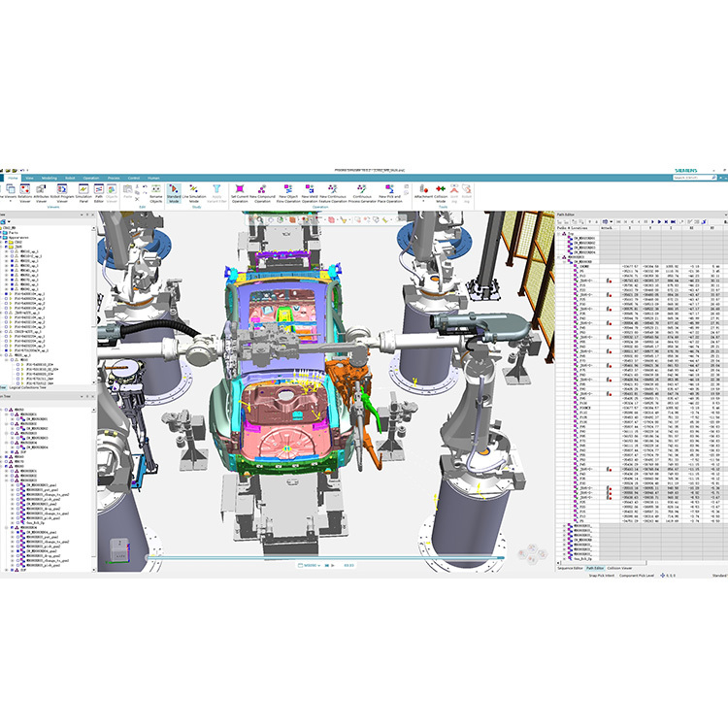Image resolution: width=728 pixels, height=728 pixels.
Task: Expand the Parts node in object tree
Action: pos(3,233)
